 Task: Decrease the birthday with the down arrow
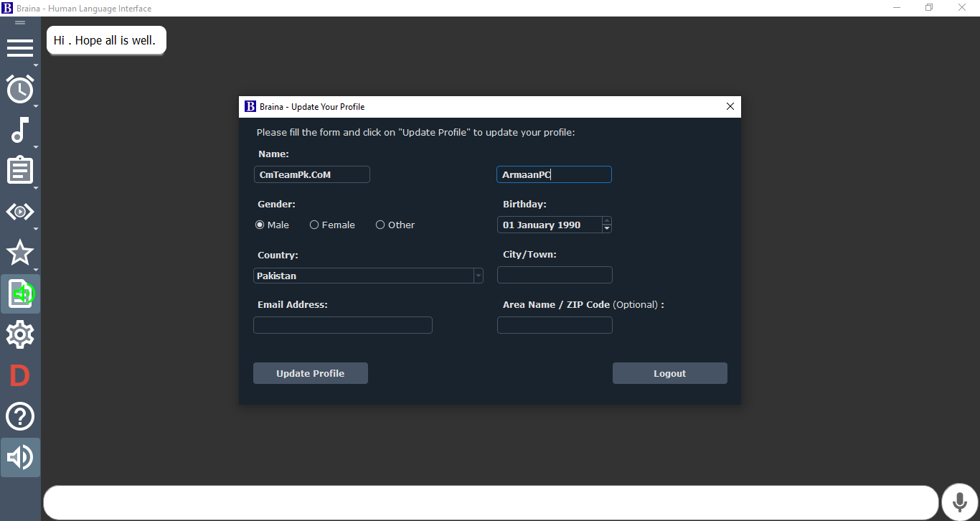click(607, 228)
